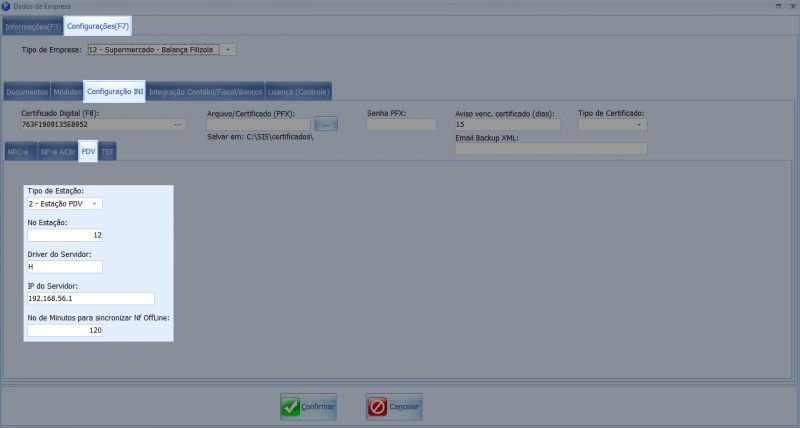Screen dimensions: 800x428
Task: Click the Email Backup XML field
Action: (x=550, y=149)
